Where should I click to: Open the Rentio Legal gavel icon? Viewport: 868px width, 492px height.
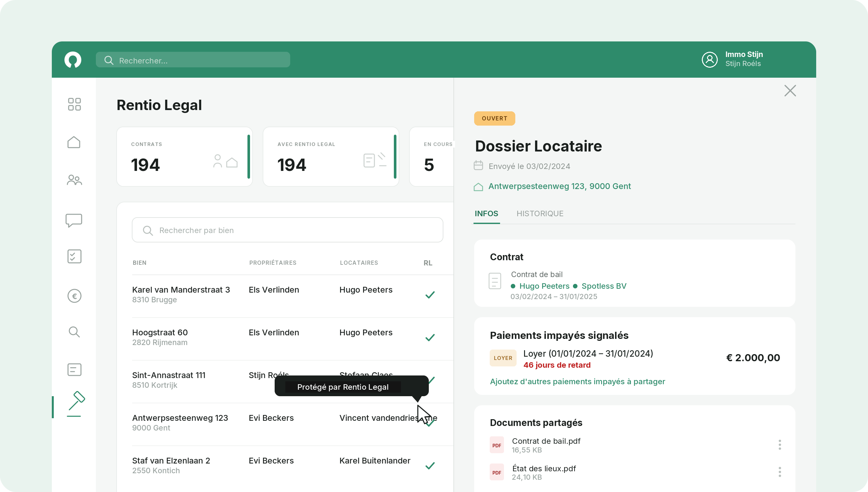[x=76, y=404]
